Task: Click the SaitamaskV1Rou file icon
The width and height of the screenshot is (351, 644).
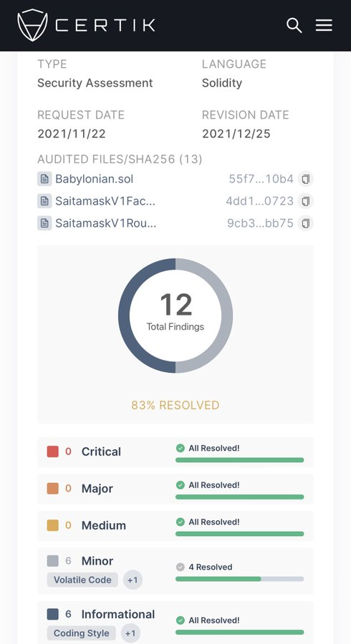Action: click(x=44, y=223)
